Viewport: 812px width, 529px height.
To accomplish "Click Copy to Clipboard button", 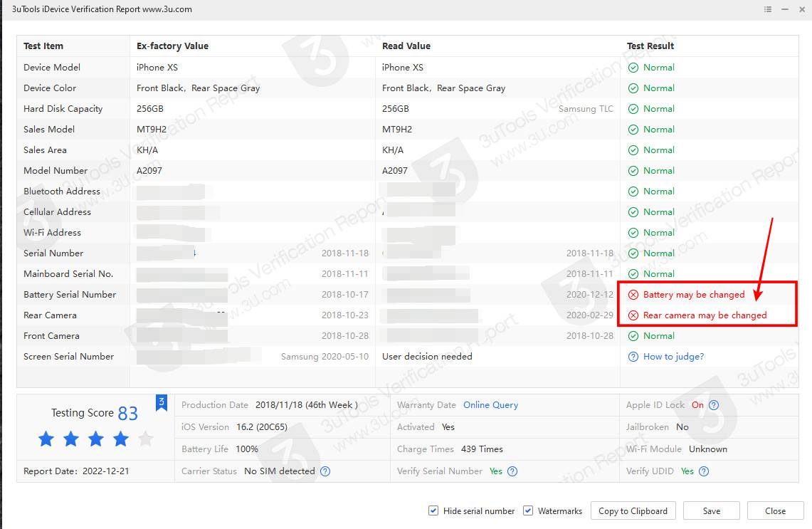I will (633, 511).
